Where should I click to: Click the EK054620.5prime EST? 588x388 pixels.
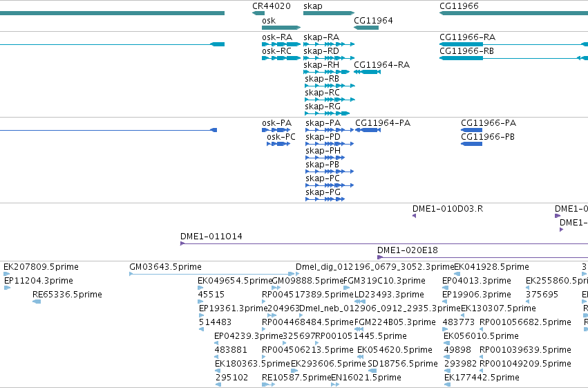pos(360,357)
